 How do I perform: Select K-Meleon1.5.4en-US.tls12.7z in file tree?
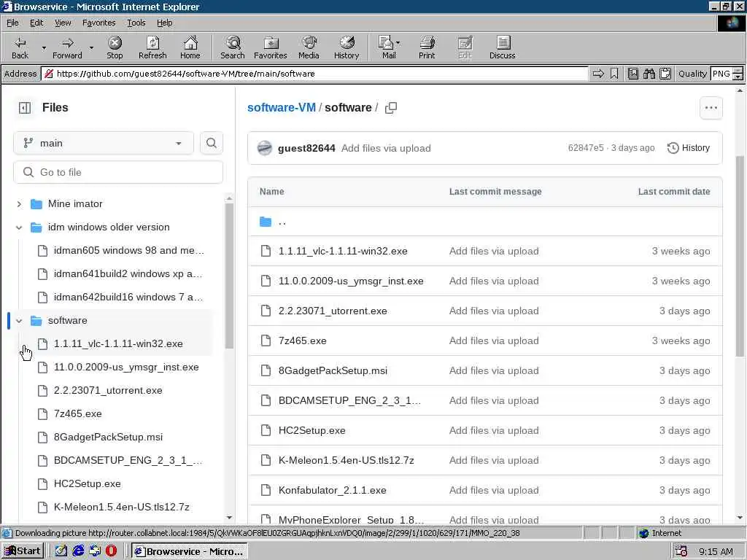click(122, 507)
